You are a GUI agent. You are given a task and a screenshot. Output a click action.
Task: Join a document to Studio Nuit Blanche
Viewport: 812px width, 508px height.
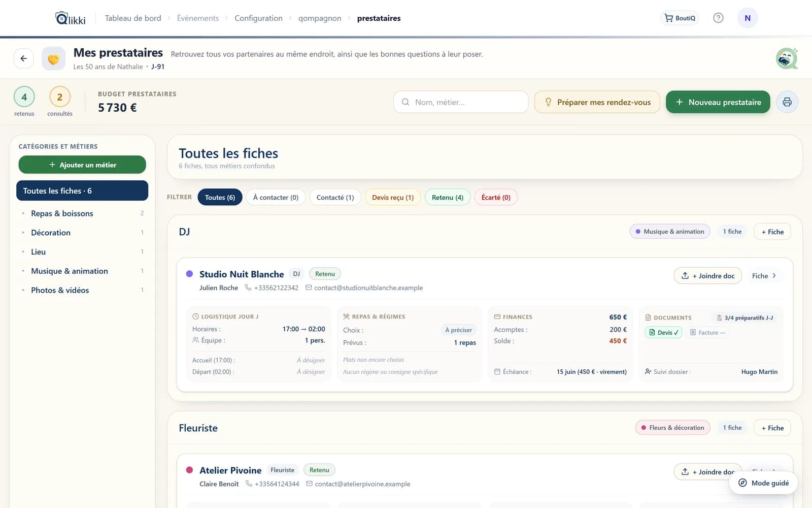point(707,276)
